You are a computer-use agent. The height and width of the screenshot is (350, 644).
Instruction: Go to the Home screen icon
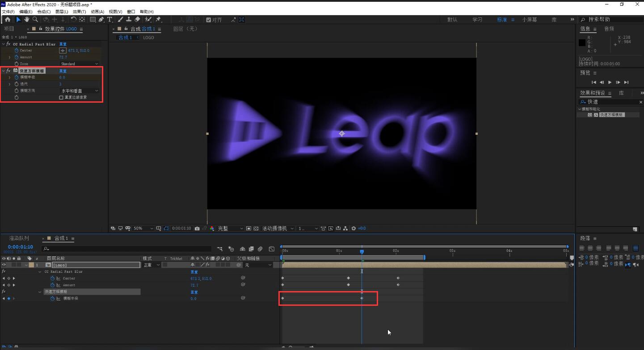coord(8,20)
